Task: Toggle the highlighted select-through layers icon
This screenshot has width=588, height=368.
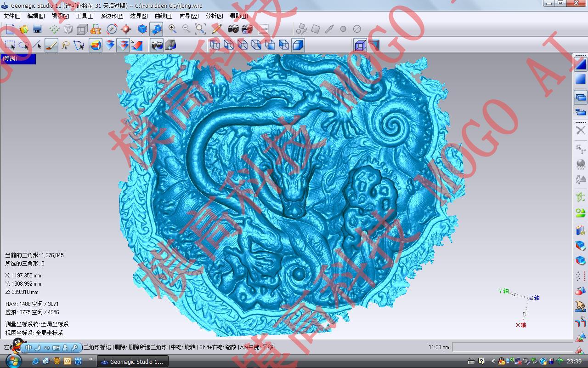Action: [123, 45]
